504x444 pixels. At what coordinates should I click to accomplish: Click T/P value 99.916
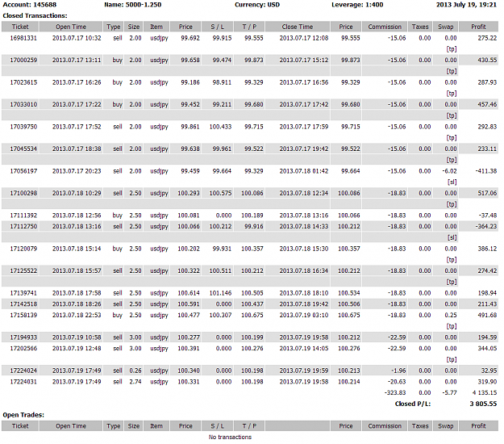click(253, 227)
